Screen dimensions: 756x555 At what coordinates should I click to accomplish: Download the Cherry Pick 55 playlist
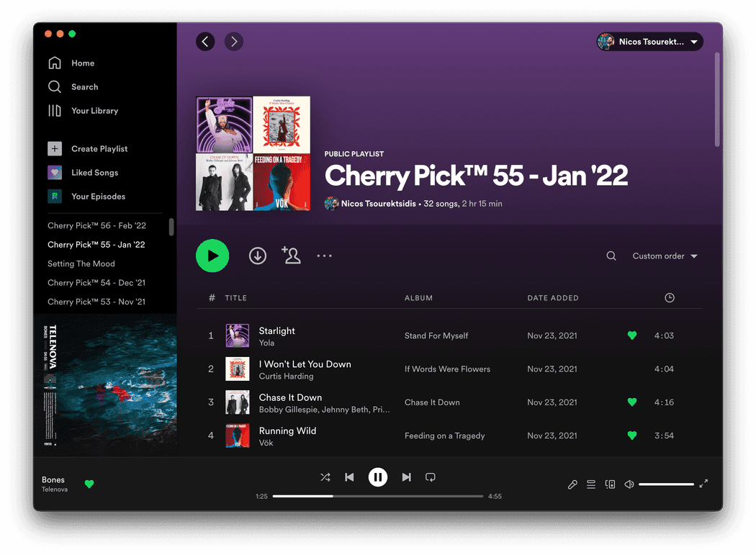coord(257,256)
